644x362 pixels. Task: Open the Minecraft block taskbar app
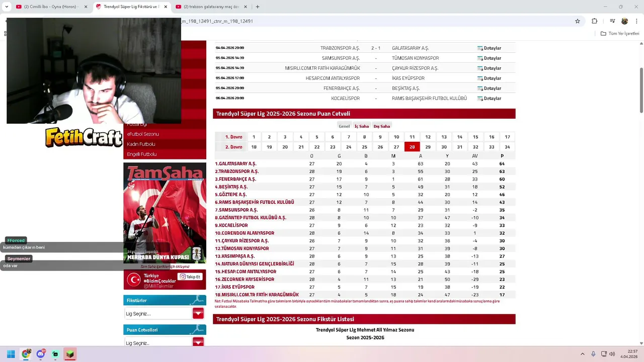pos(70,354)
